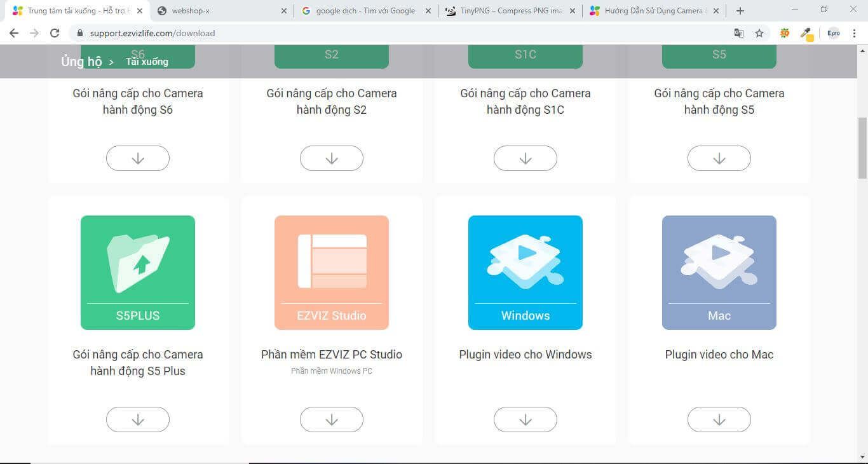Close the webshop-x tab
Viewport: 868px width, 464px height.
point(284,11)
